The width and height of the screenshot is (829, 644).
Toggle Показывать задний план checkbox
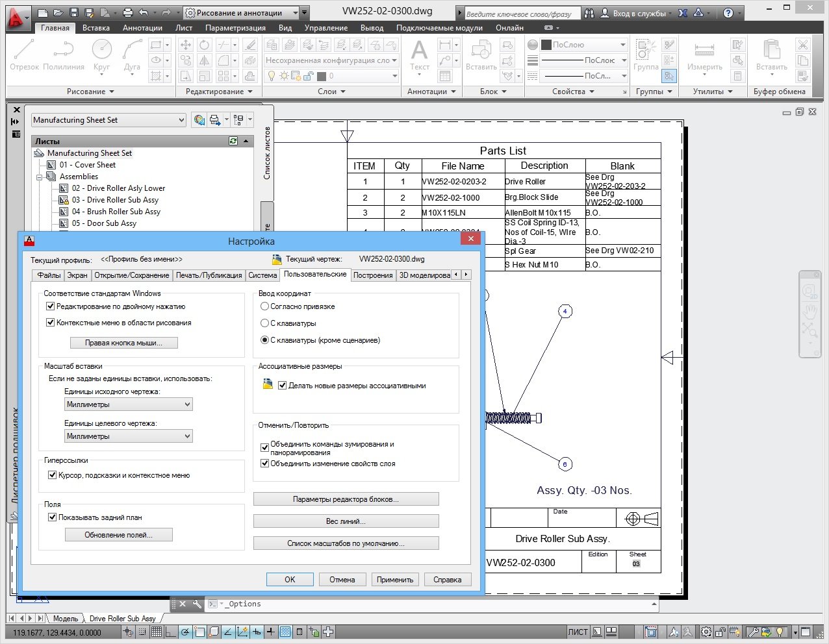tap(53, 517)
